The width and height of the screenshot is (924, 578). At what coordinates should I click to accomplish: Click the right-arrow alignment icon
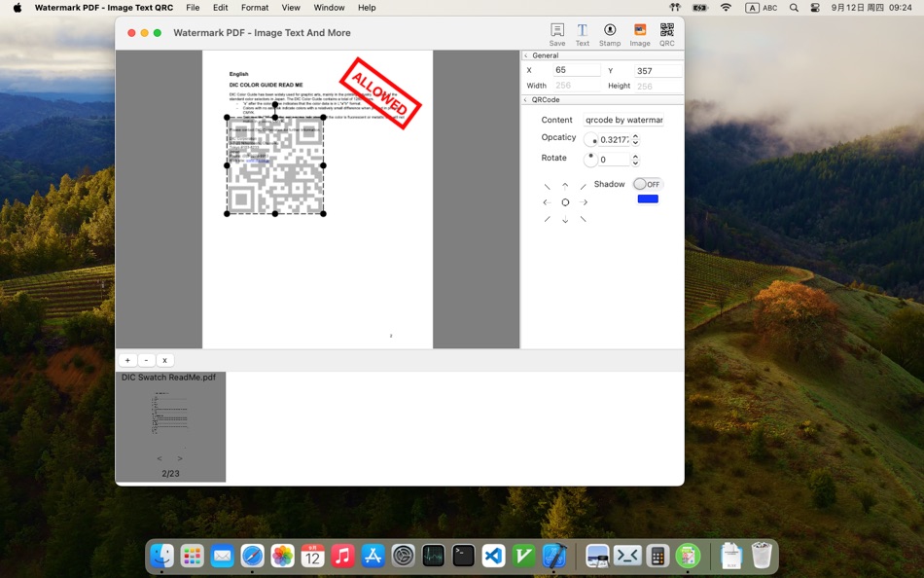click(x=583, y=201)
